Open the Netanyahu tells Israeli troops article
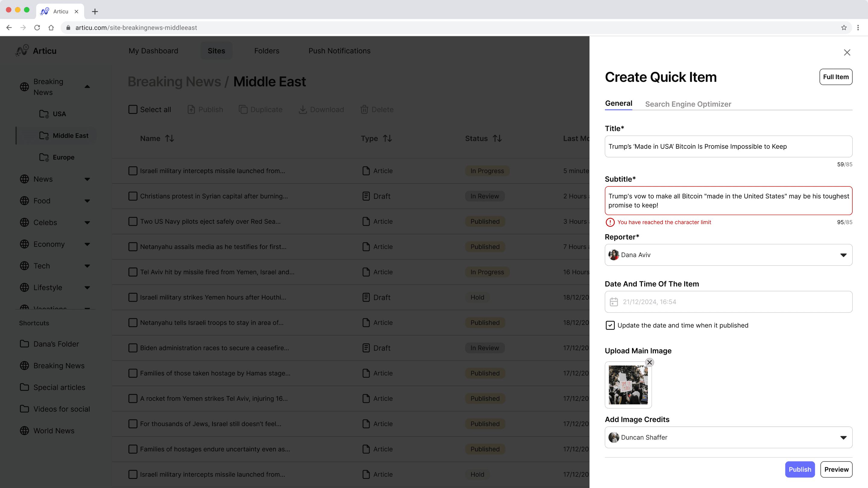The height and width of the screenshot is (488, 868). pyautogui.click(x=212, y=323)
